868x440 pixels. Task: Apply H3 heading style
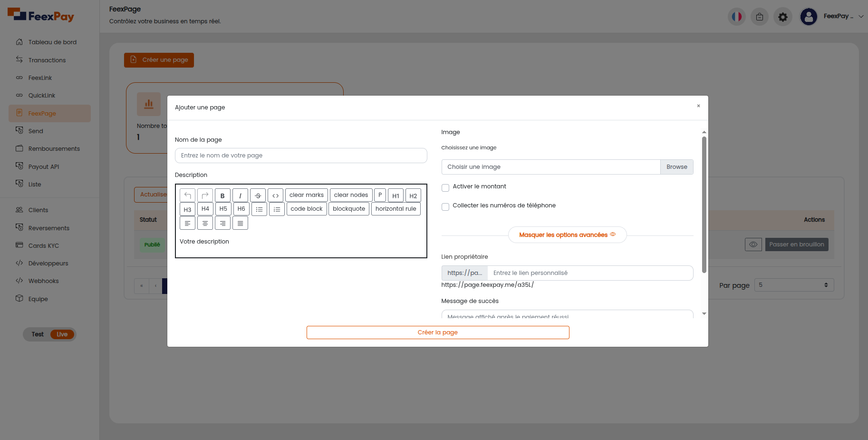coord(187,209)
